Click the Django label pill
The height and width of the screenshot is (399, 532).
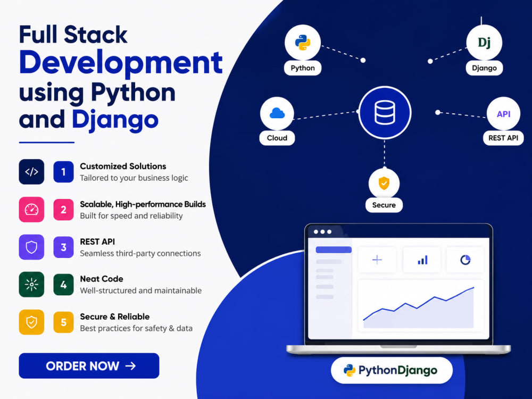(x=484, y=68)
